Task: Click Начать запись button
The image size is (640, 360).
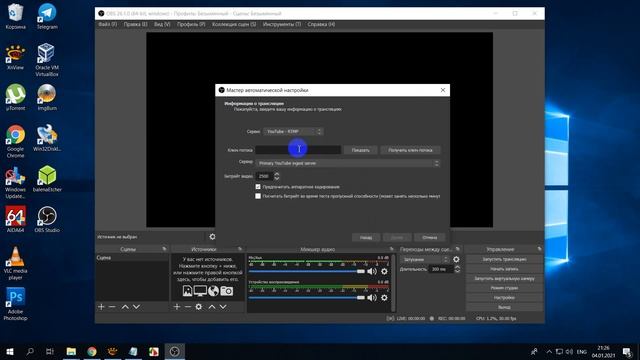Action: (x=504, y=269)
